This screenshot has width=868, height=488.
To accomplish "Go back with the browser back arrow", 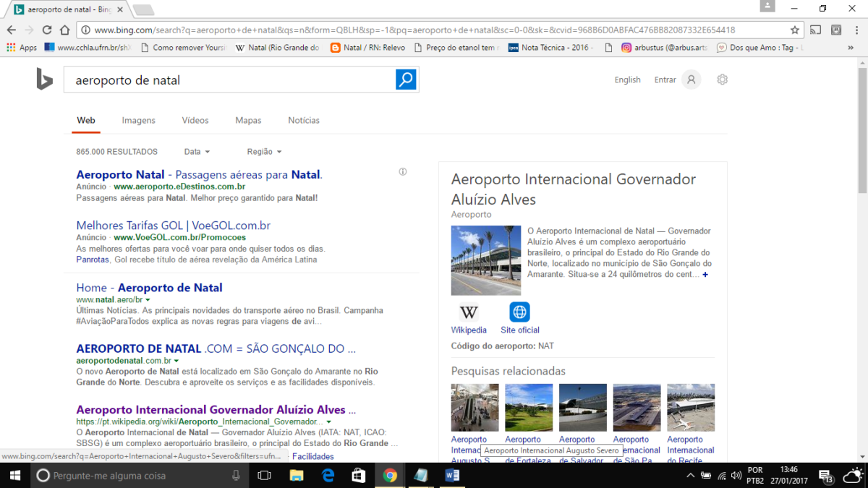I will (x=11, y=30).
